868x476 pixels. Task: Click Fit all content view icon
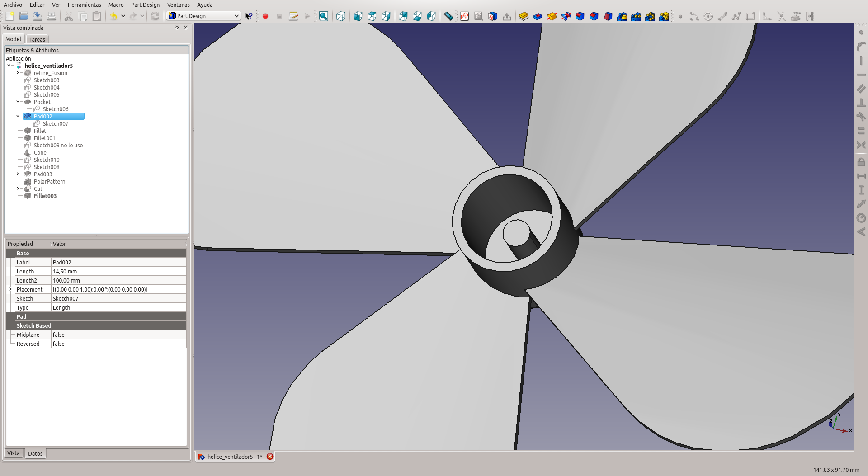click(x=324, y=16)
